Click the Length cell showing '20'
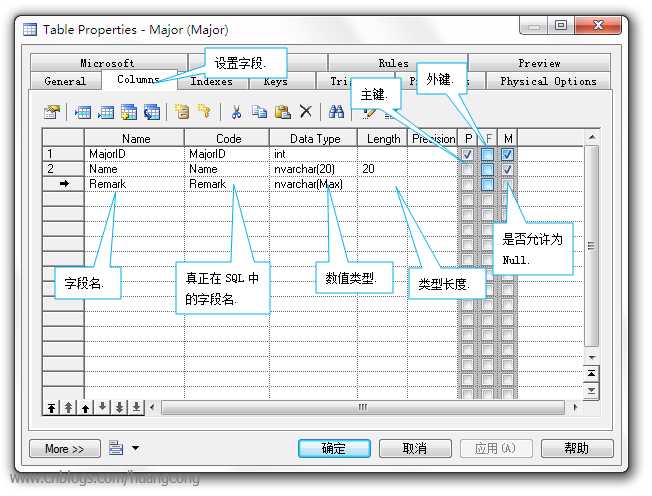 382,169
